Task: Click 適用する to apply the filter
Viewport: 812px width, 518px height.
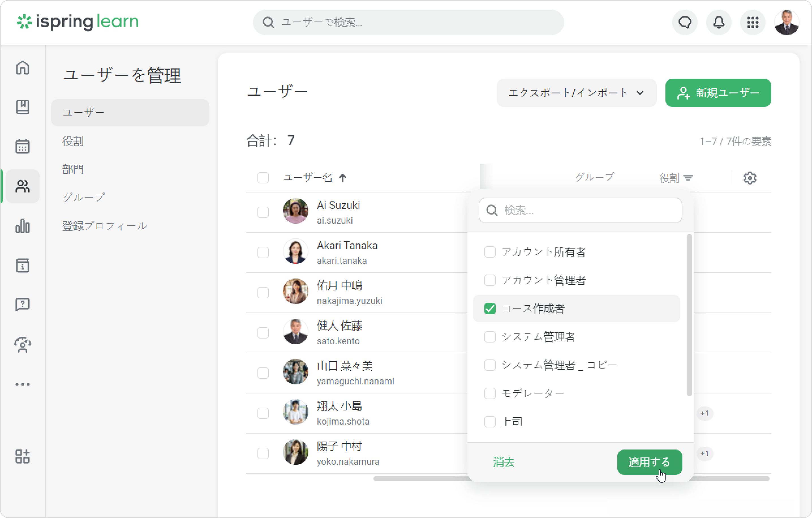Action: [x=650, y=462]
